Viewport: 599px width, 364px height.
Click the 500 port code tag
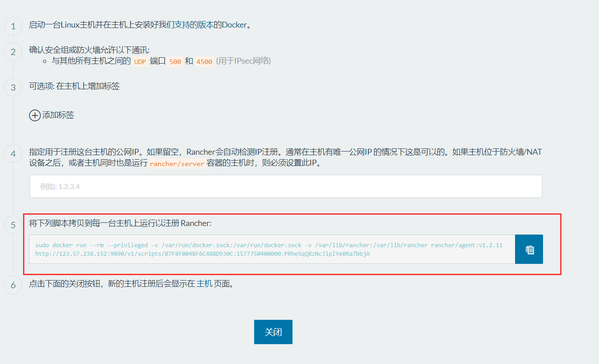coord(175,62)
